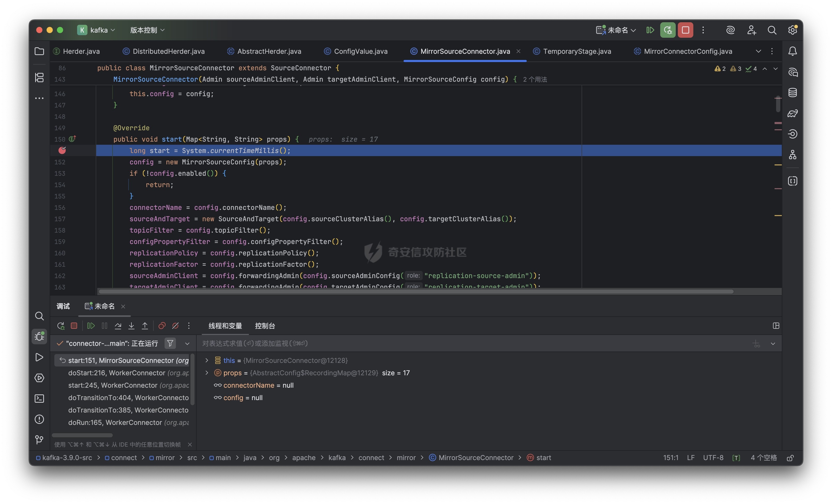
Task: Click the LF line separator in status bar
Action: [690, 458]
